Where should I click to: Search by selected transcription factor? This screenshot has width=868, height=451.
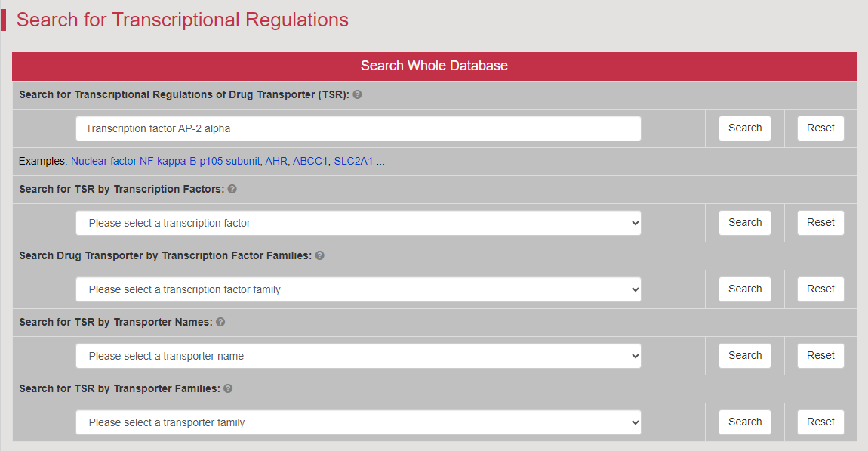click(744, 223)
